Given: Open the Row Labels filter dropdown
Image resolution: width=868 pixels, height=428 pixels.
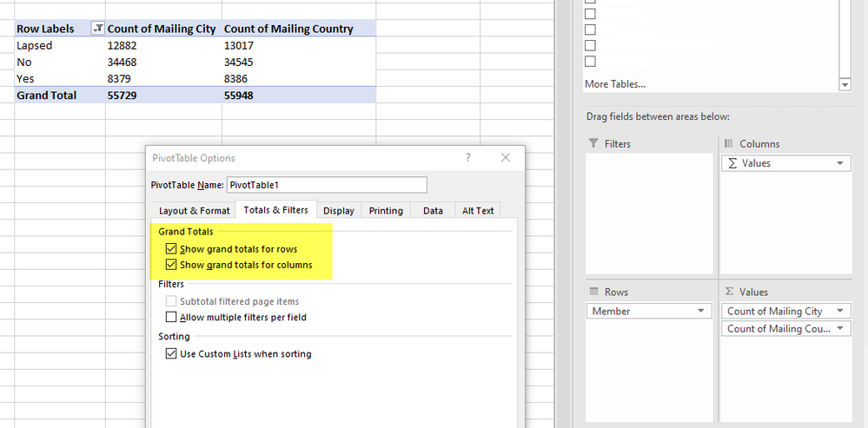Looking at the screenshot, I should (96, 29).
